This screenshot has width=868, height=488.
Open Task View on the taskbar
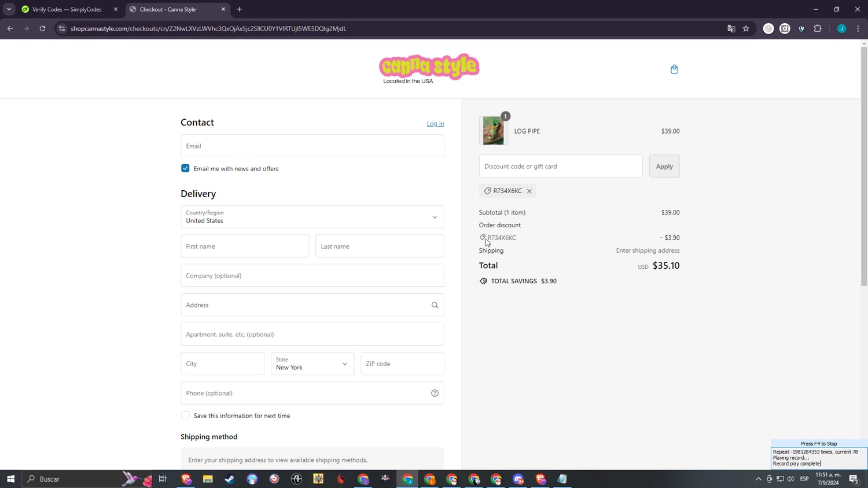point(163,479)
